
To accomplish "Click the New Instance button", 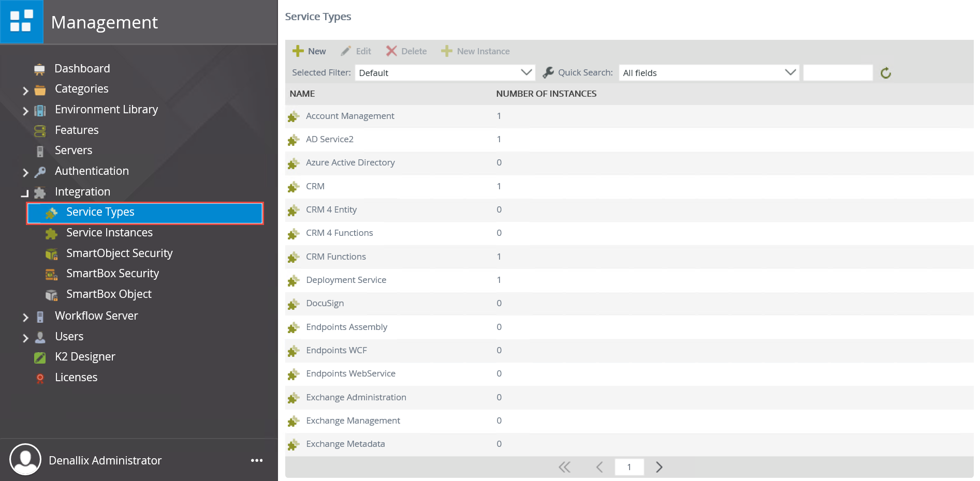I will (475, 51).
